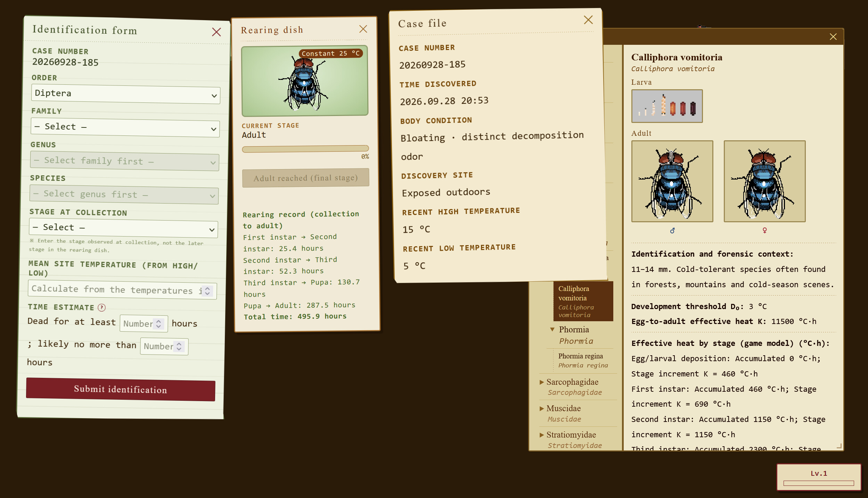The height and width of the screenshot is (498, 868).
Task: Select Calliphora vomitoria in species tree
Action: [x=583, y=301]
